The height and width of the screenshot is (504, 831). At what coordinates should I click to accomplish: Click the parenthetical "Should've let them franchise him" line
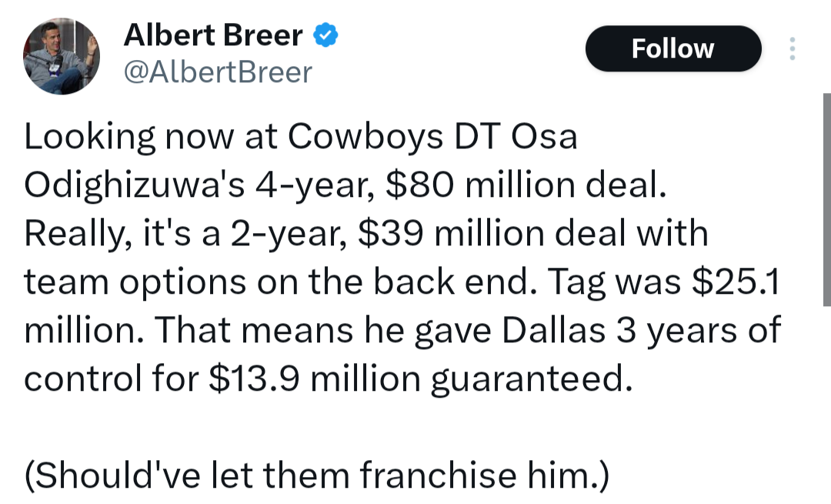317,474
